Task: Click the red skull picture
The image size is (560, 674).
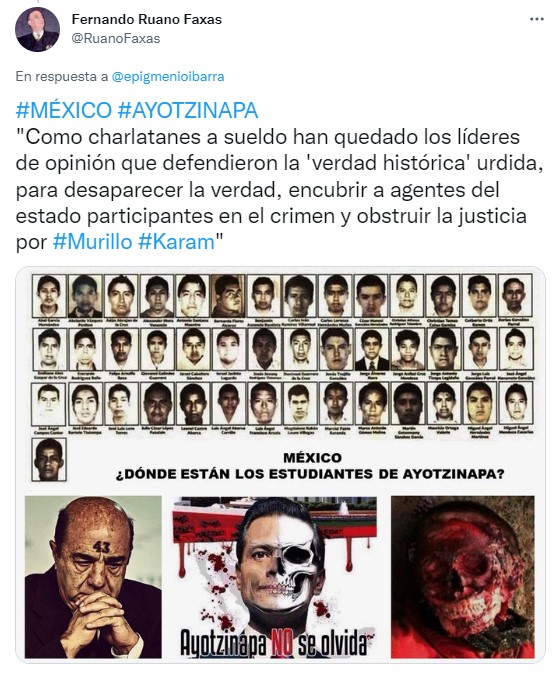Action: click(462, 577)
